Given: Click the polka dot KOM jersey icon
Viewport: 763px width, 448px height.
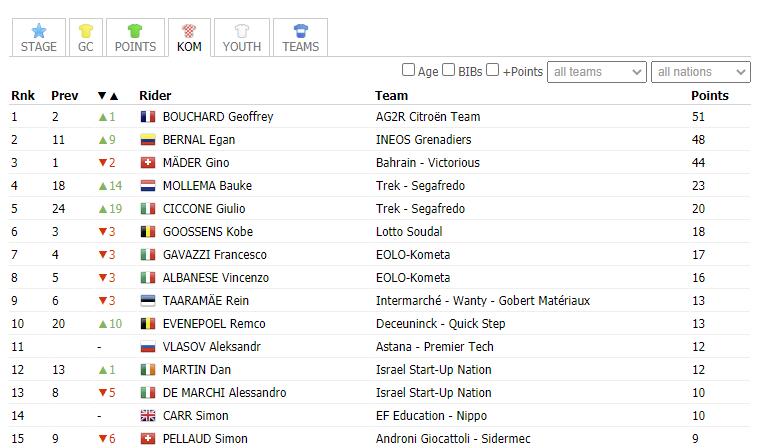Looking at the screenshot, I should pyautogui.click(x=189, y=31).
